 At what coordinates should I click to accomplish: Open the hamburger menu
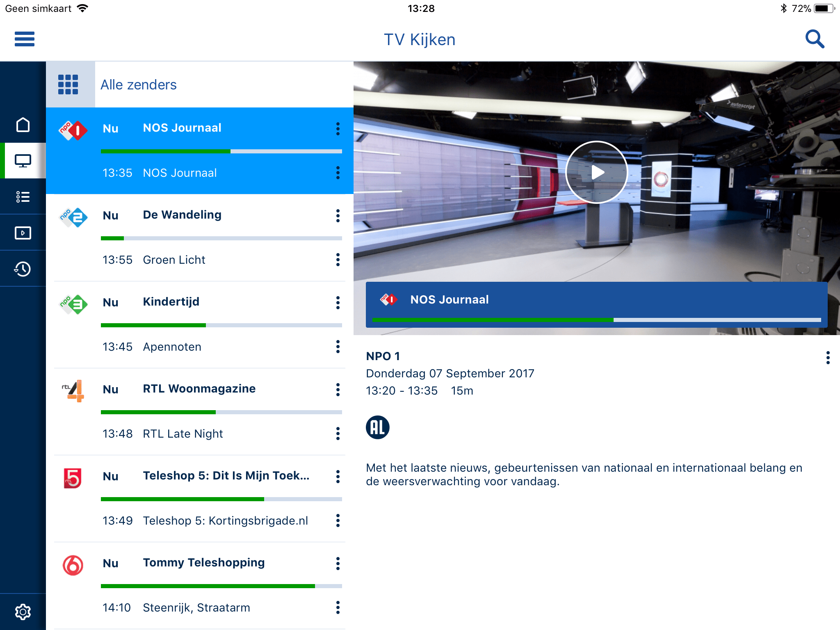[24, 39]
